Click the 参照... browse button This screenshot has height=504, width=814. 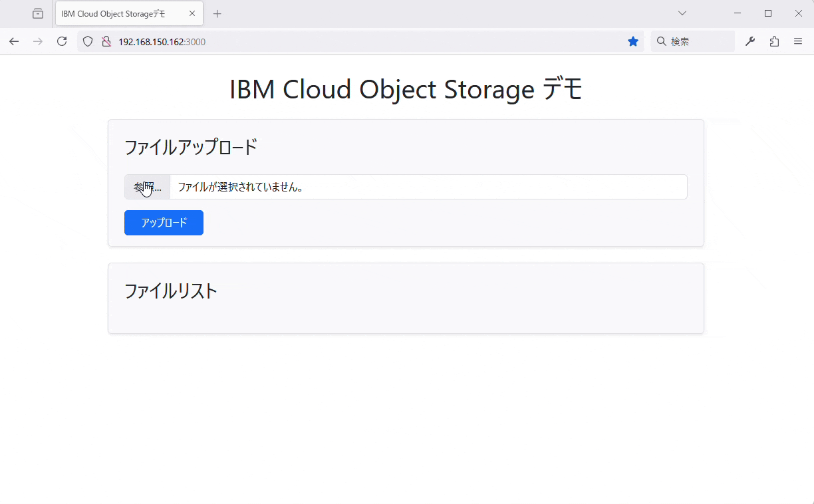[147, 187]
